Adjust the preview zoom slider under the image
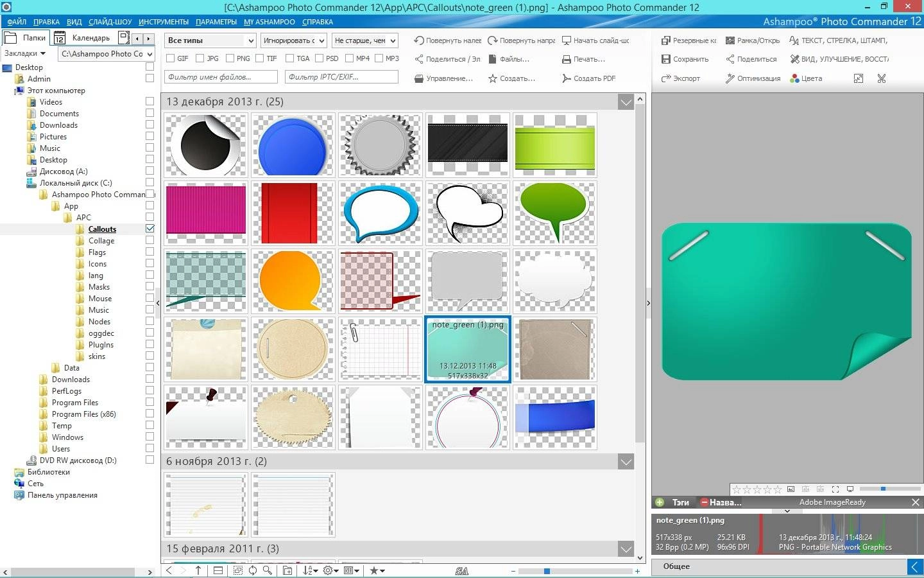Screen dimensions: 924x578 pos(883,489)
